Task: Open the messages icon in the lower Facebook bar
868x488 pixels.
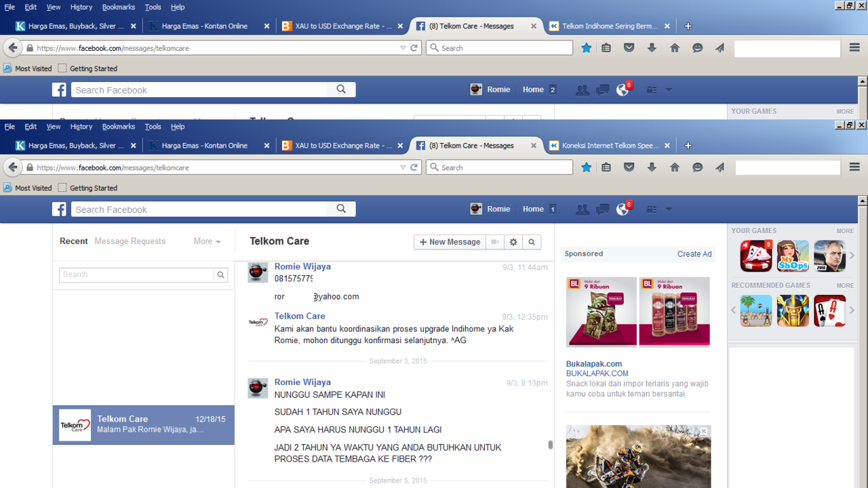Action: [602, 209]
